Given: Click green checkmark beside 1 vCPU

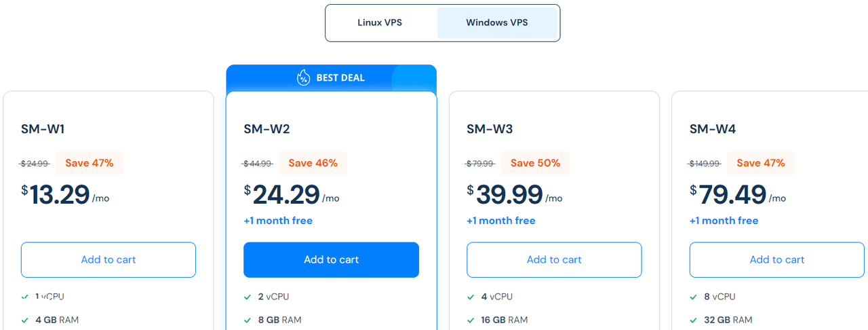Looking at the screenshot, I should point(25,297).
